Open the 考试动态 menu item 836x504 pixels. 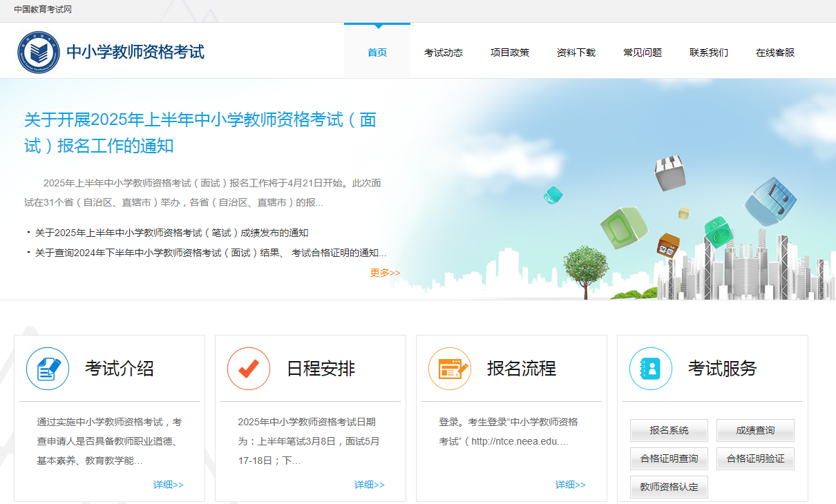(x=444, y=52)
